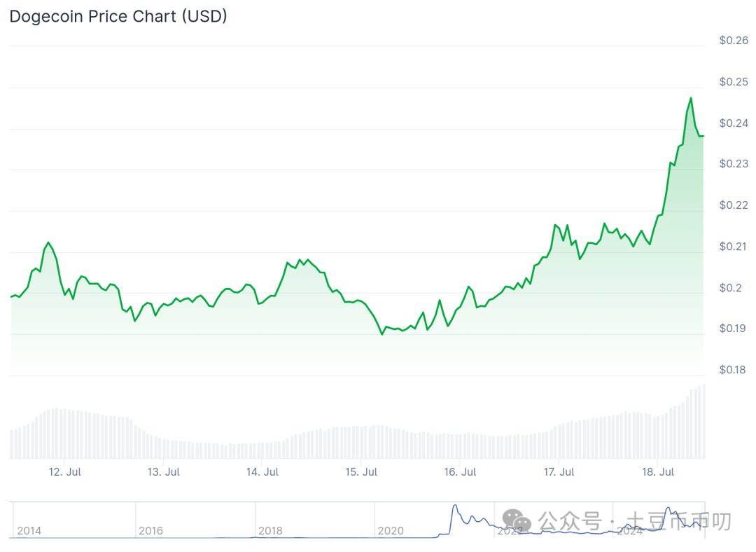Click the WeChat logo icon in watermark
Viewport: 756px width, 552px height.
coord(516,520)
